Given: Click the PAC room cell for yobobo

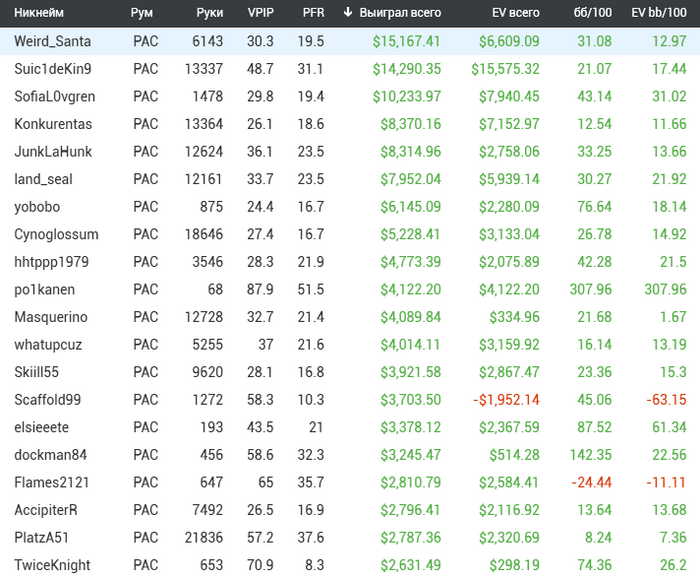Looking at the screenshot, I should pos(146,207).
